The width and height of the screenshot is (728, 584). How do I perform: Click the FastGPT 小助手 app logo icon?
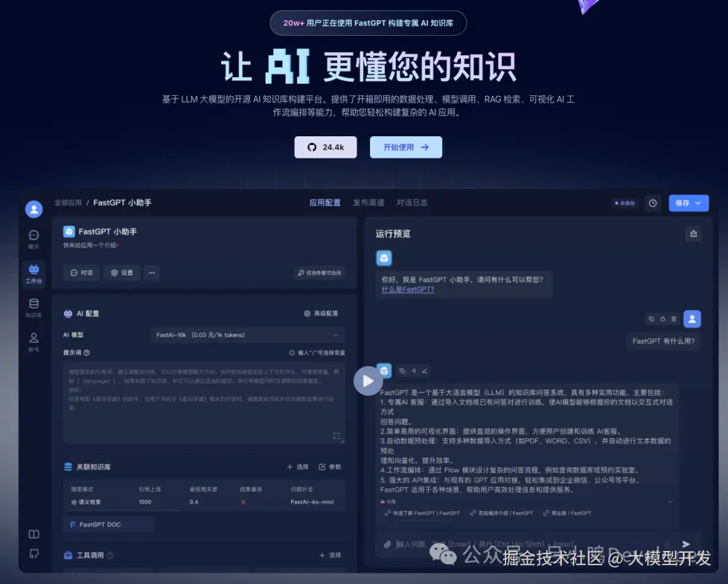(69, 231)
